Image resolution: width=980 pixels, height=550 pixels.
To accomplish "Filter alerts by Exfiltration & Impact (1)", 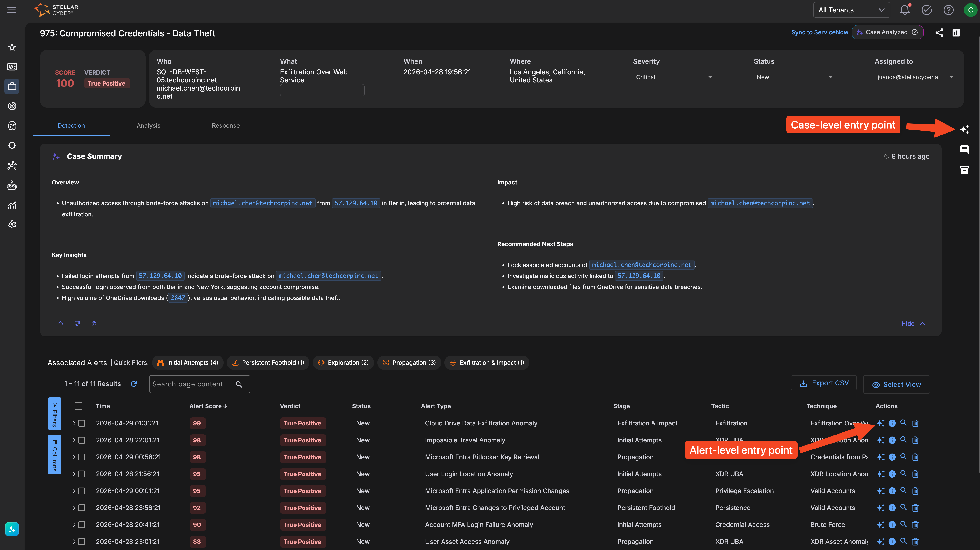I will click(x=487, y=363).
